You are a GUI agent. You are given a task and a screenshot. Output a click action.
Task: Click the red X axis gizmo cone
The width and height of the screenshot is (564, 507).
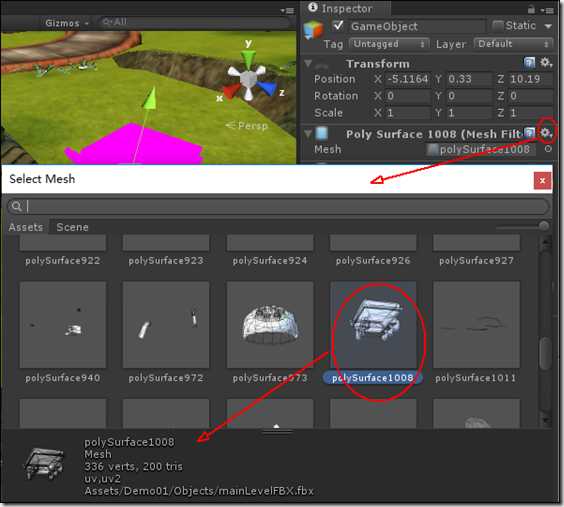point(231,91)
